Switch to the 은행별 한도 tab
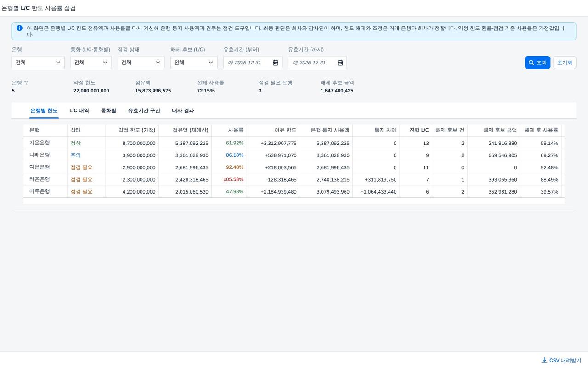The height and width of the screenshot is (368, 588). 44,111
